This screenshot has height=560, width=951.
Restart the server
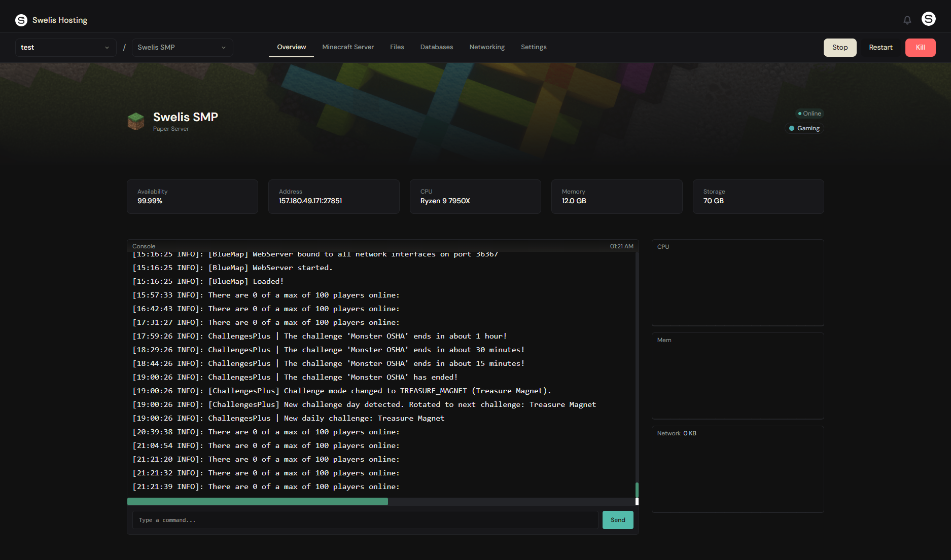[880, 48]
